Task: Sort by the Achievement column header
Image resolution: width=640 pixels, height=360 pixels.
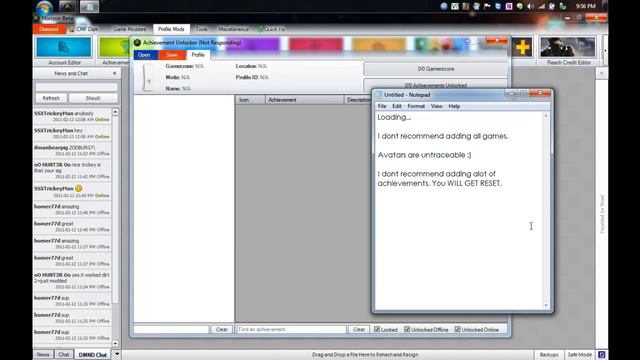Action: (304, 100)
